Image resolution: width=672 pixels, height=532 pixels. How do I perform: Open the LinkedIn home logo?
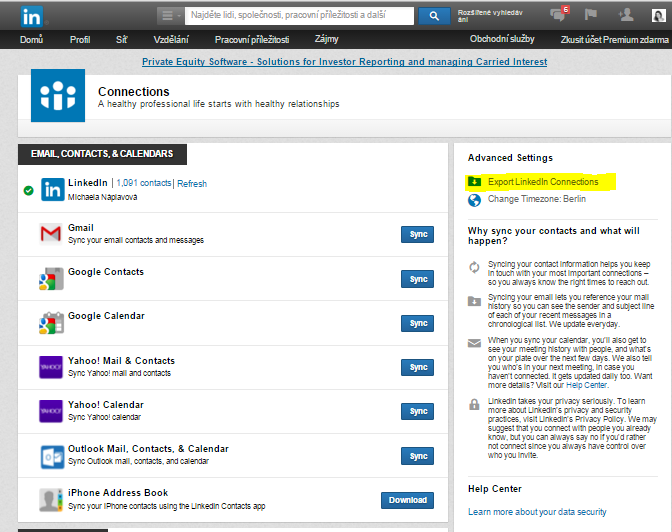pos(32,16)
